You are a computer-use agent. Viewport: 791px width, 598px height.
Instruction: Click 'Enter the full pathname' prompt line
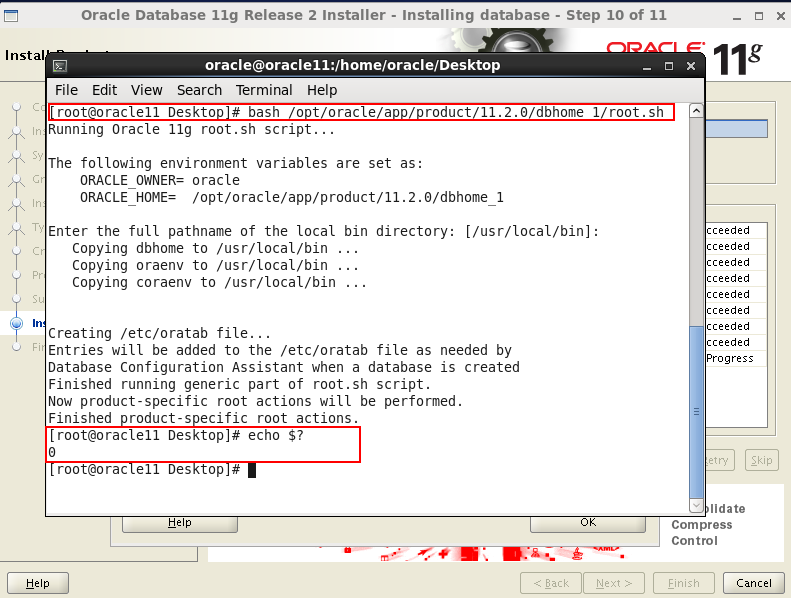(323, 231)
